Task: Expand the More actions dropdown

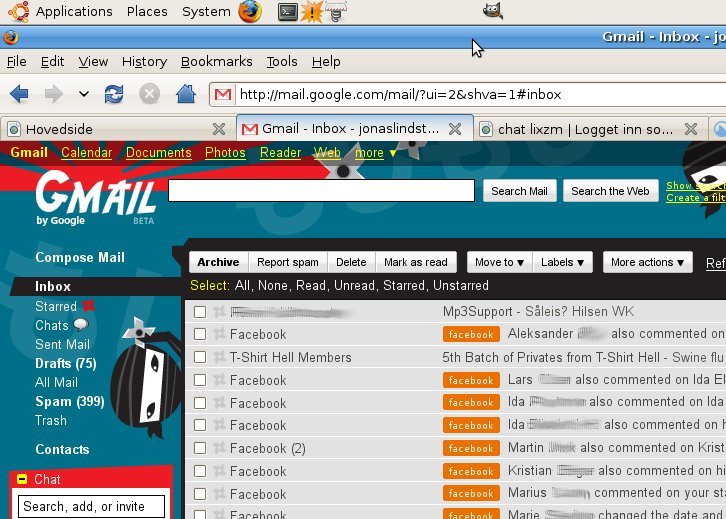Action: pos(647,262)
